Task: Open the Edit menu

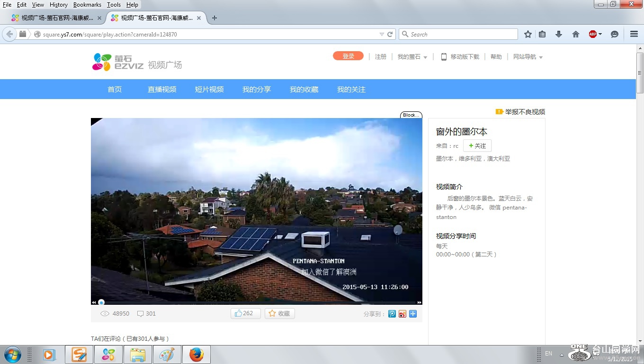Action: point(22,5)
